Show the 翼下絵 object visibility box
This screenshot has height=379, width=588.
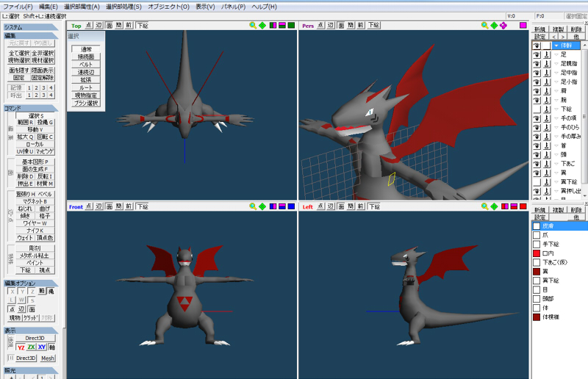[x=537, y=182]
